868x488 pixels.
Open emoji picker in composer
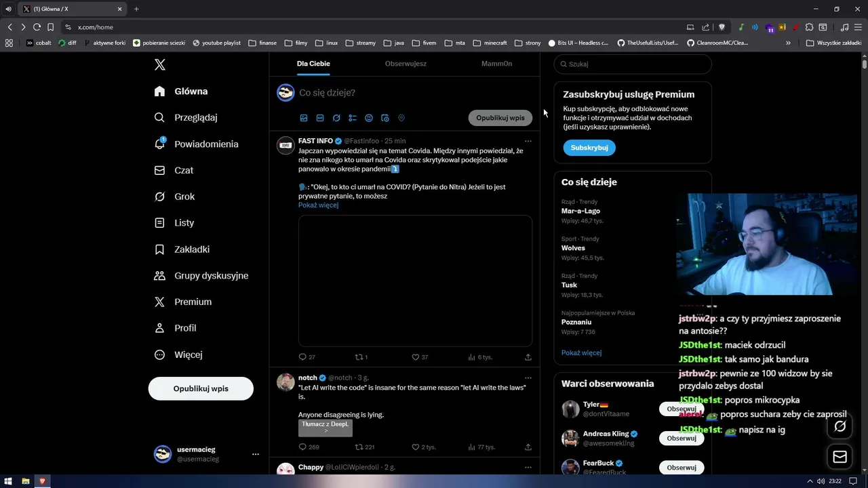click(369, 118)
